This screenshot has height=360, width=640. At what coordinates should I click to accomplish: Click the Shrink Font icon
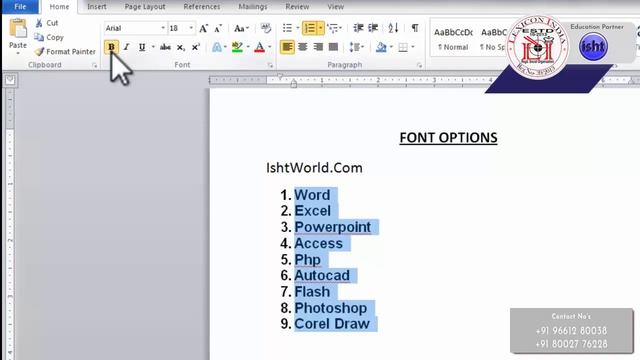(218, 28)
